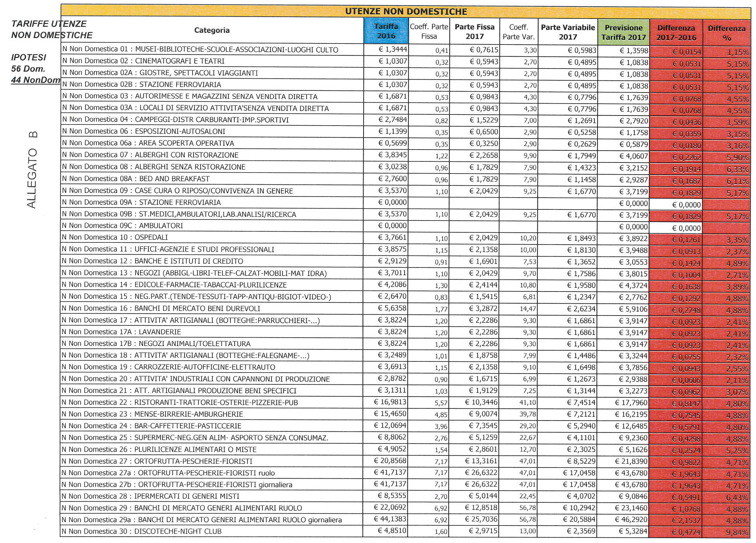The height and width of the screenshot is (543, 756).
Task: Click row '09C : AMBULATORI'
Action: tap(405, 226)
